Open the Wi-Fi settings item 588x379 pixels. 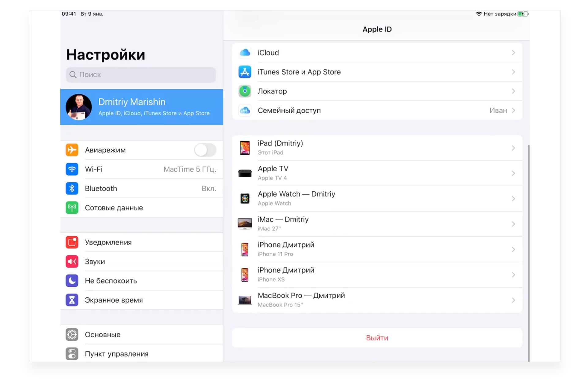[x=141, y=169]
